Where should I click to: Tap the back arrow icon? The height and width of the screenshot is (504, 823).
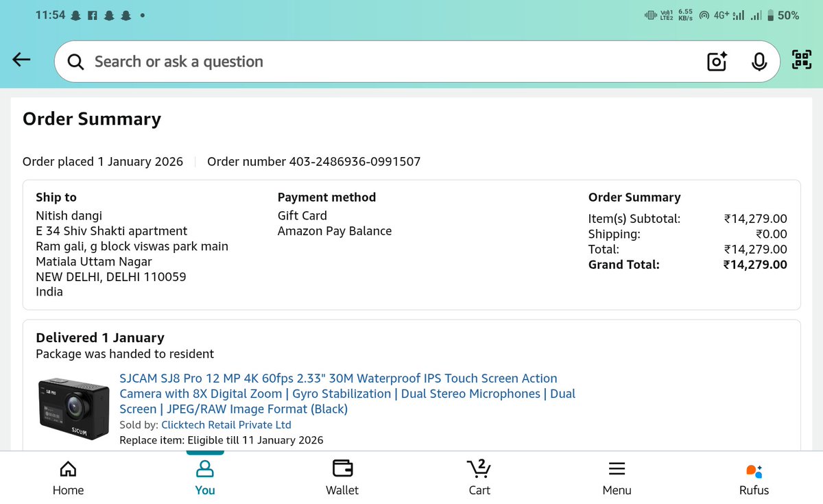click(22, 60)
